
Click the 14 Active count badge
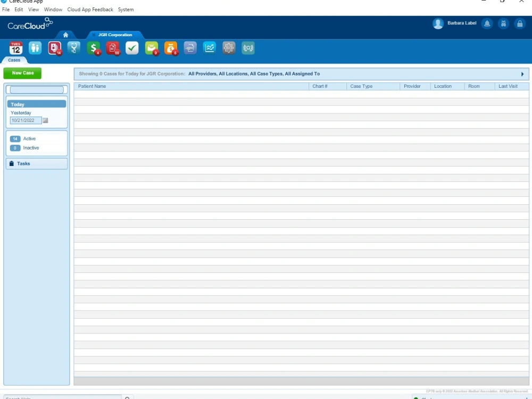point(15,139)
